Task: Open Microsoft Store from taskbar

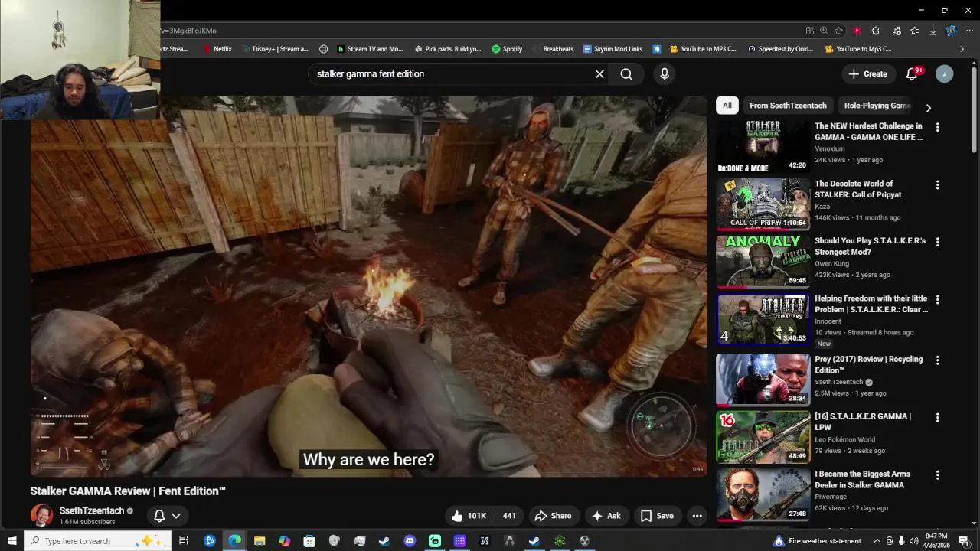Action: click(309, 541)
